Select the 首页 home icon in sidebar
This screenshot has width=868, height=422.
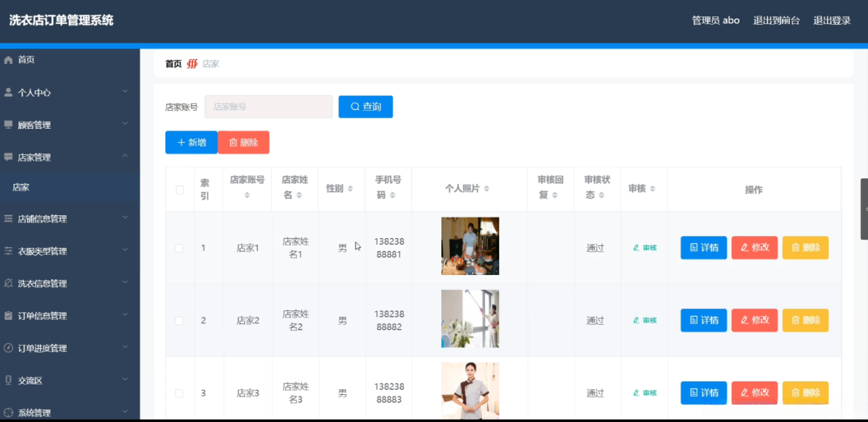pyautogui.click(x=9, y=60)
